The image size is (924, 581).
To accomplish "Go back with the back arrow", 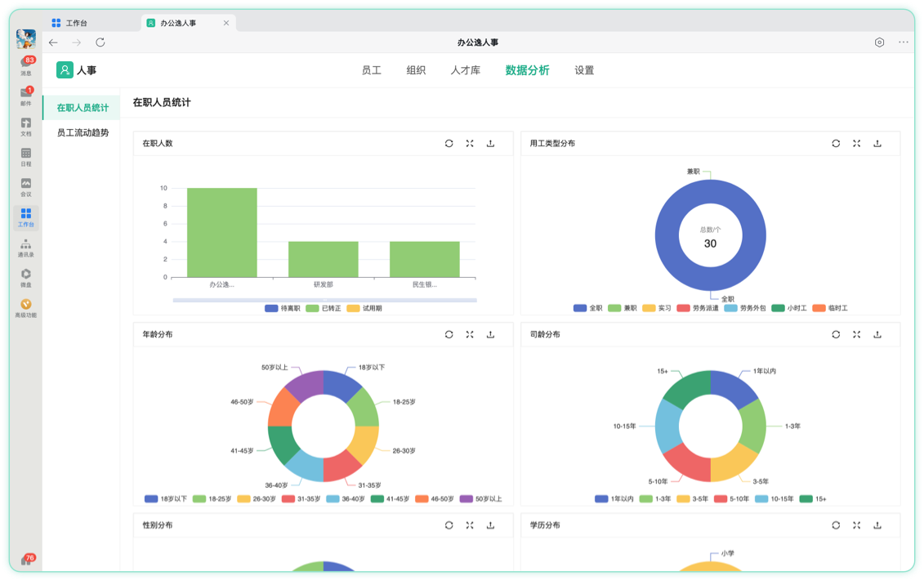I will [x=54, y=42].
